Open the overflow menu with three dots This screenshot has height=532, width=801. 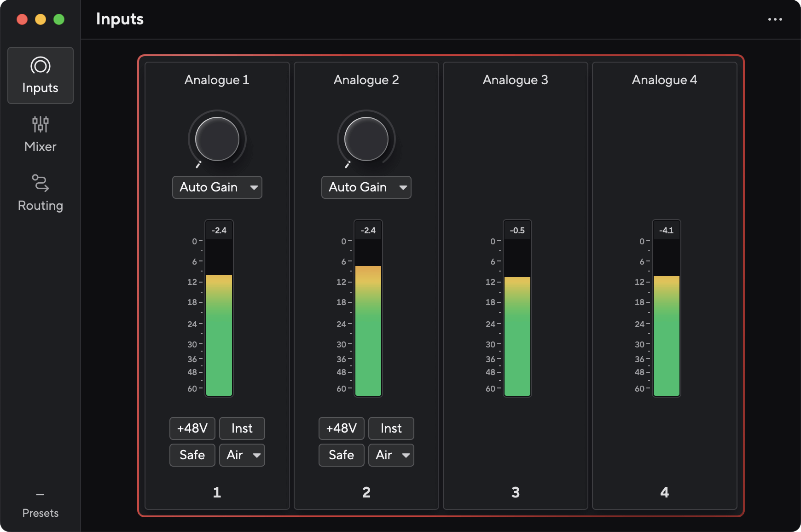(775, 19)
